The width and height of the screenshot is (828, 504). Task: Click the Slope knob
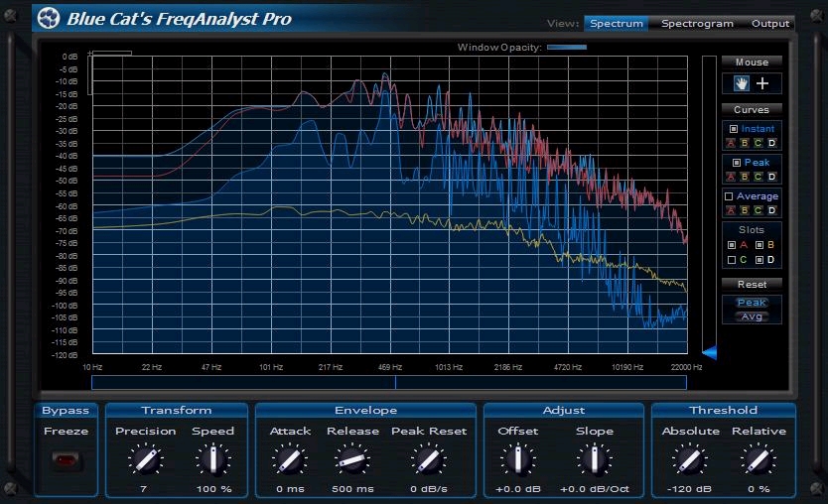595,459
